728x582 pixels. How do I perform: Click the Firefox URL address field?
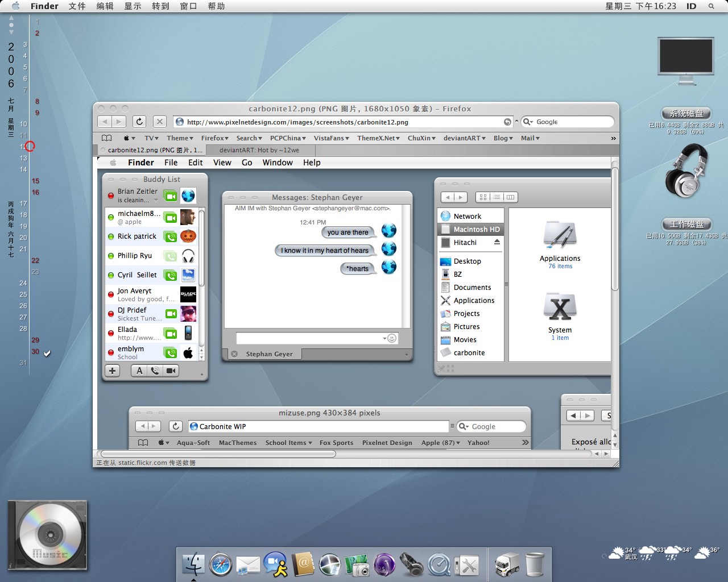click(x=344, y=122)
